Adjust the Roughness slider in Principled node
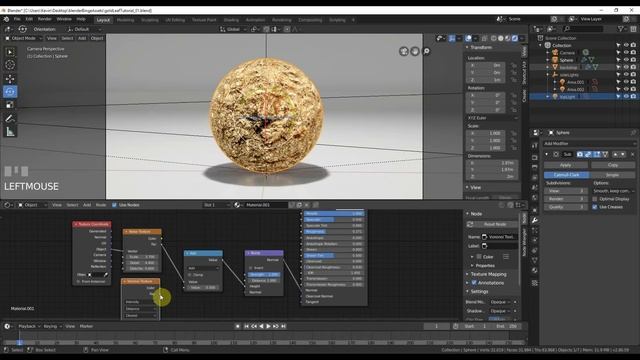 pos(333,231)
